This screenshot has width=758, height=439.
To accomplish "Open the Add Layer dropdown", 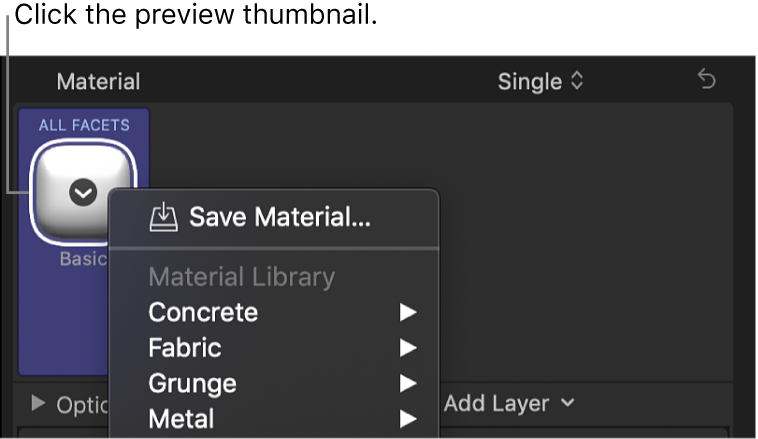I will tap(510, 403).
